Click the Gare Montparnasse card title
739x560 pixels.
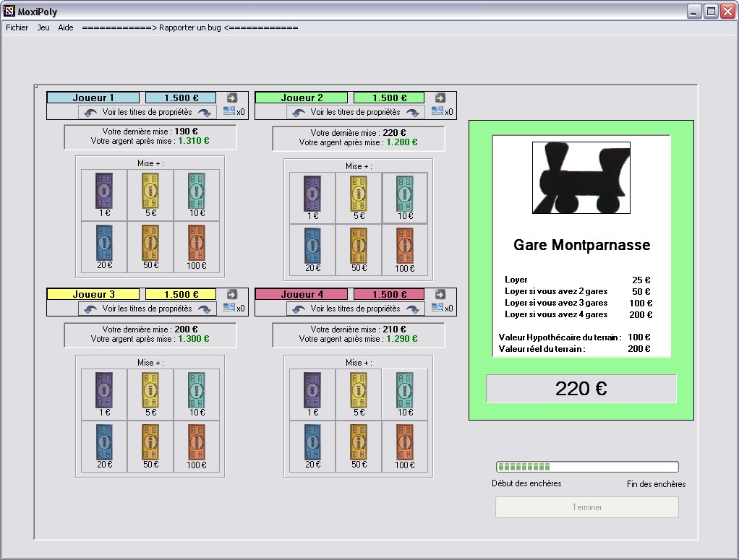click(x=581, y=245)
